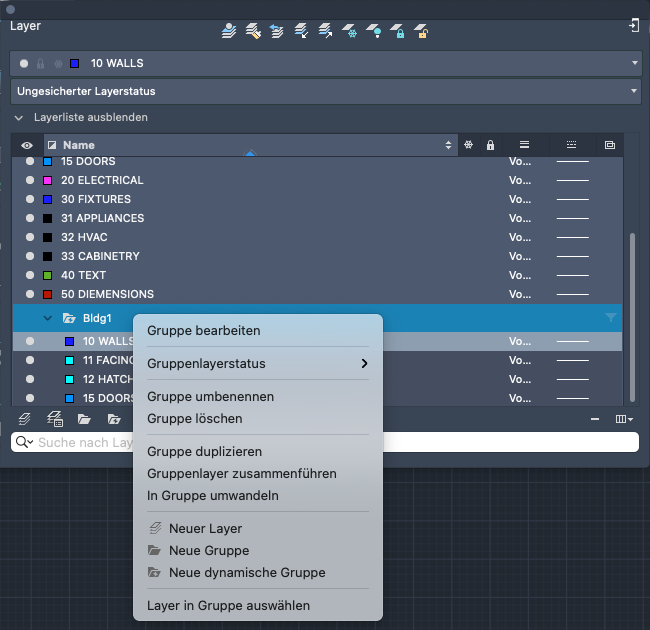Image resolution: width=650 pixels, height=630 pixels.
Task: Click the search magnifier icon
Action: [21, 442]
